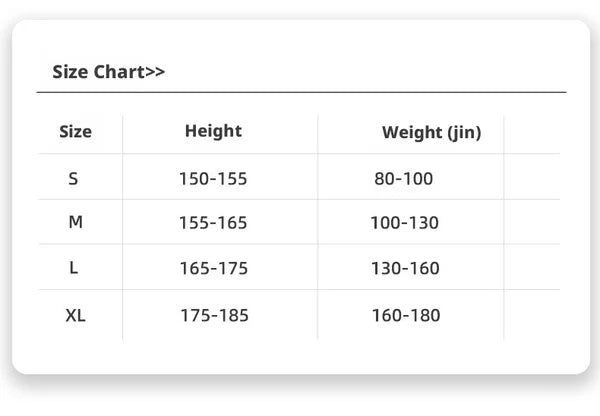Click the 100-130 weight value
This screenshot has height=416, width=600.
404,223
